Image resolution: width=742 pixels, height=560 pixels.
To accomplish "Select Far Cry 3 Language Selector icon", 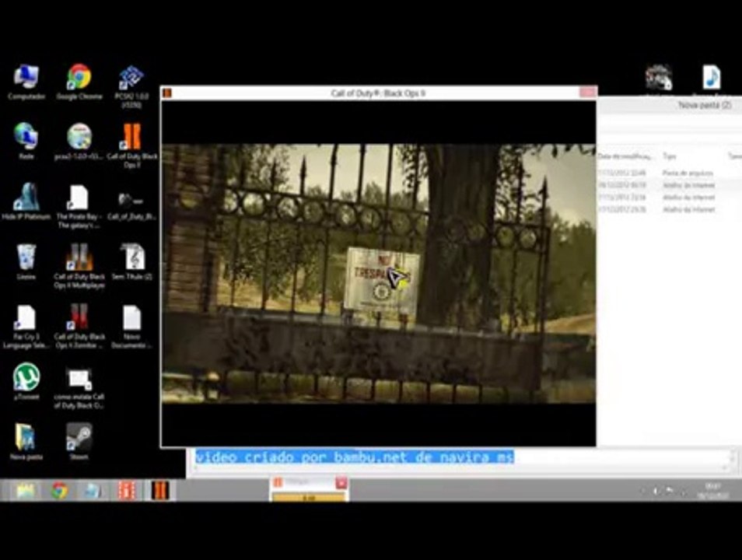I will pos(26,327).
